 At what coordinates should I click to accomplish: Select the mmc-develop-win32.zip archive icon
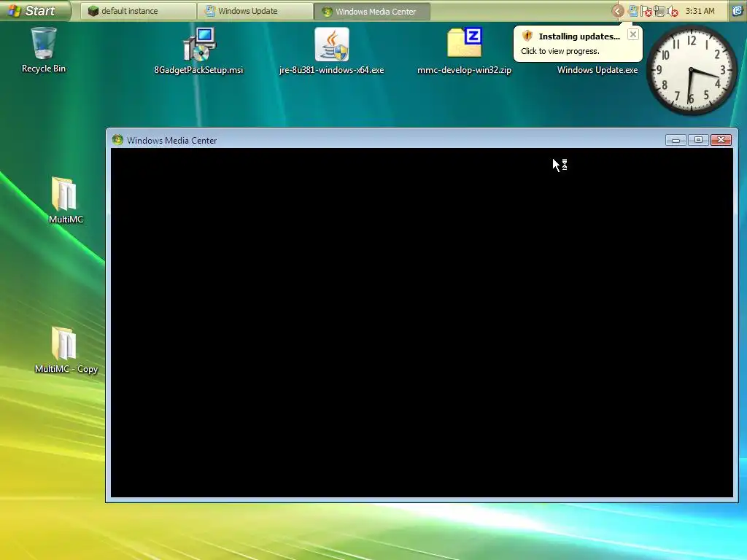click(465, 43)
